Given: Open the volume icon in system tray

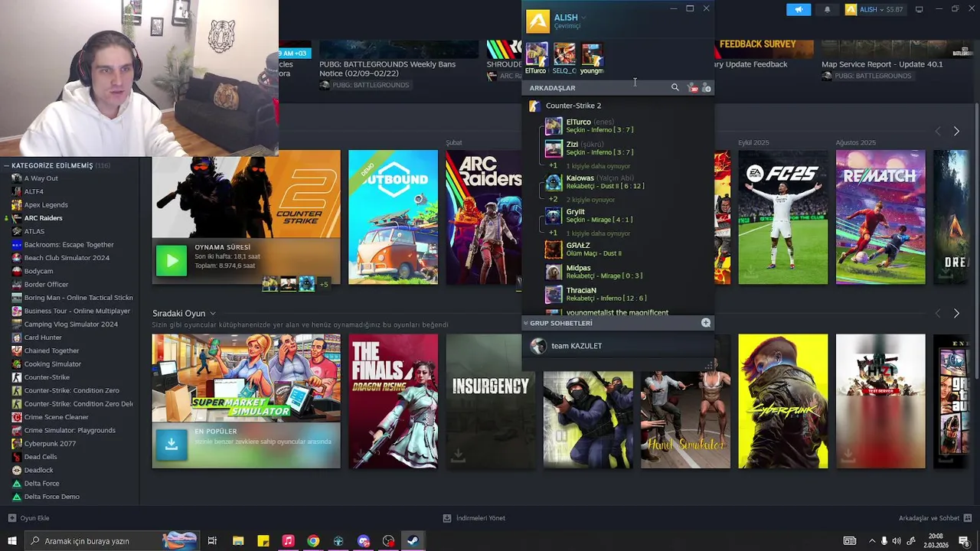Looking at the screenshot, I should pyautogui.click(x=897, y=541).
